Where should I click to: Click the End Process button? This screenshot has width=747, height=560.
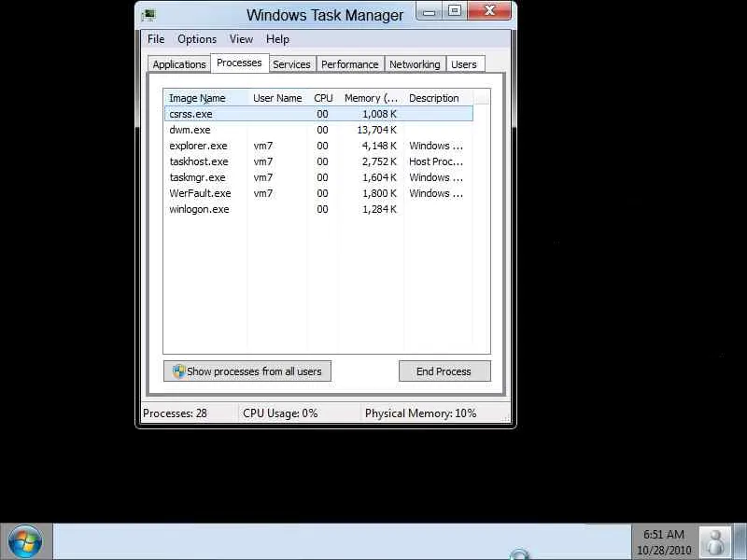click(x=444, y=371)
